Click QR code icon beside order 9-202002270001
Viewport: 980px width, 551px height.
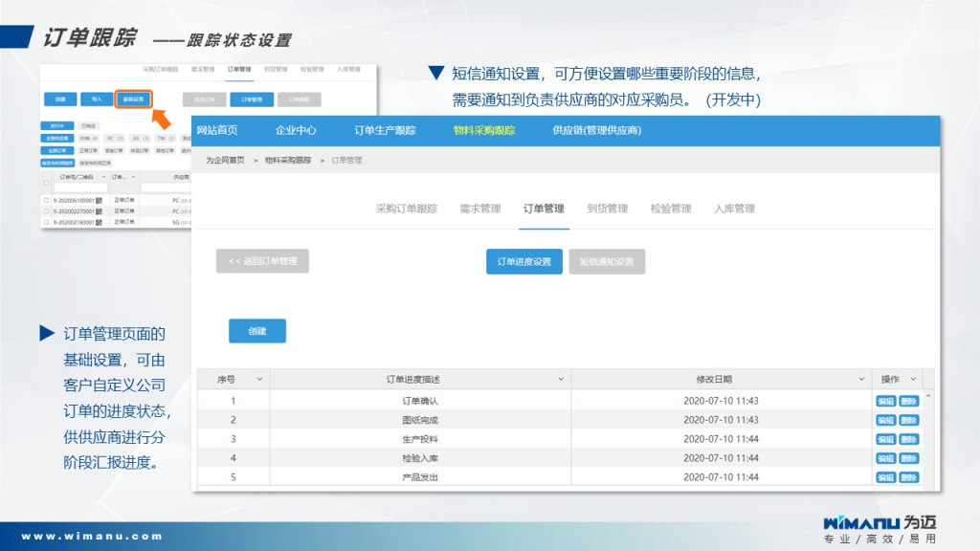pyautogui.click(x=100, y=210)
